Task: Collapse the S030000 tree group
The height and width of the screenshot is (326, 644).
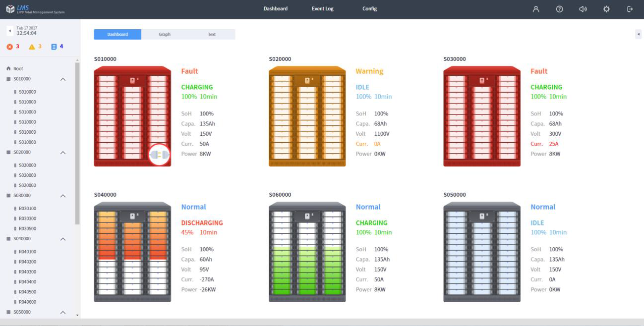Action: tap(63, 196)
